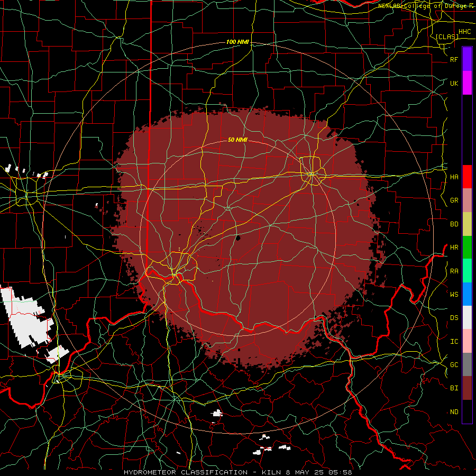
Task: Select the GC gray legend swatch
Action: [467, 364]
